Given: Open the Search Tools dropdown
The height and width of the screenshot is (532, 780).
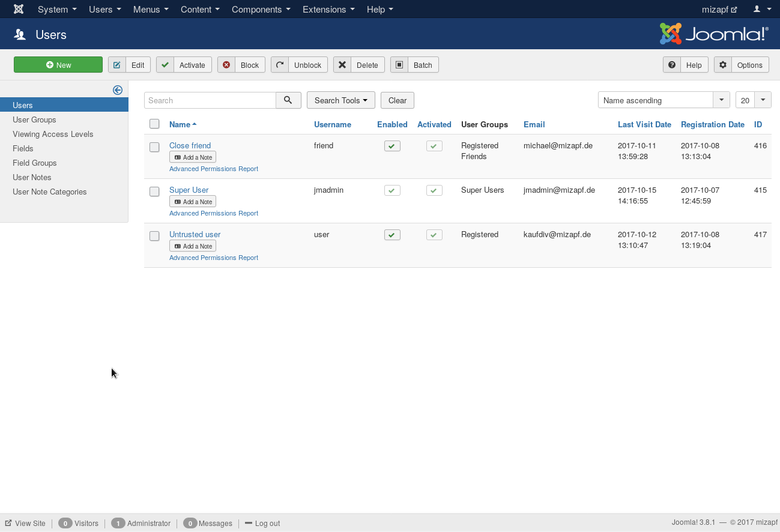Looking at the screenshot, I should [x=341, y=100].
